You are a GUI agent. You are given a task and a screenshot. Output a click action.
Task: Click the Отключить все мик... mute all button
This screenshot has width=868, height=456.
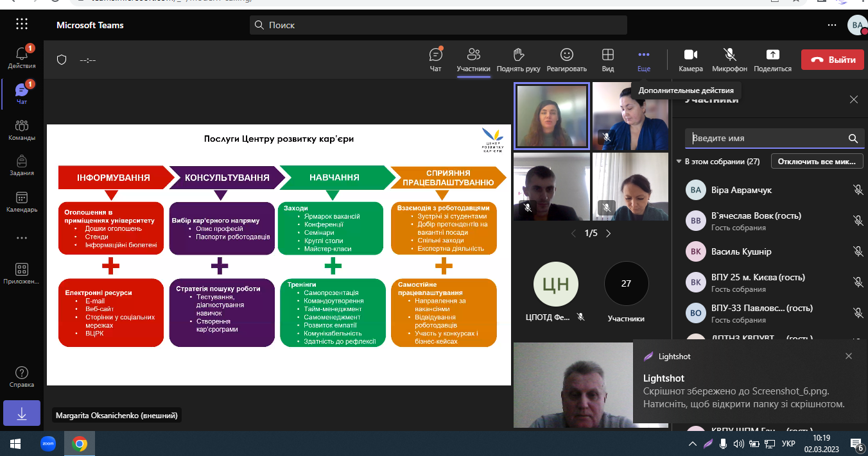pyautogui.click(x=816, y=162)
